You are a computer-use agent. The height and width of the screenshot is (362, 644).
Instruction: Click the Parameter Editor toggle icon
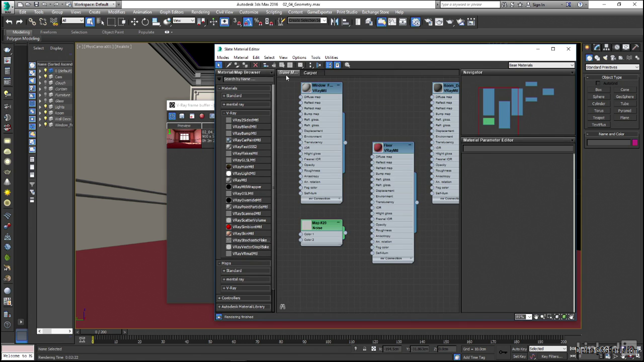click(338, 65)
